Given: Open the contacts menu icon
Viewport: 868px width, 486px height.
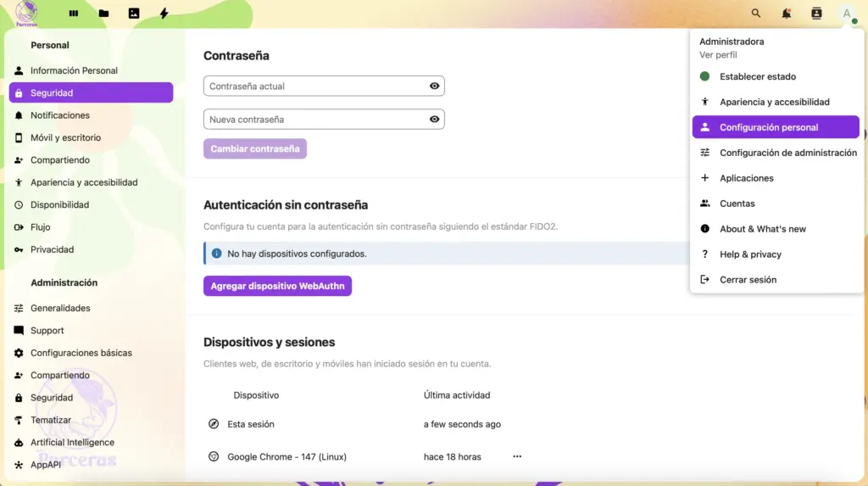Looking at the screenshot, I should [x=816, y=14].
